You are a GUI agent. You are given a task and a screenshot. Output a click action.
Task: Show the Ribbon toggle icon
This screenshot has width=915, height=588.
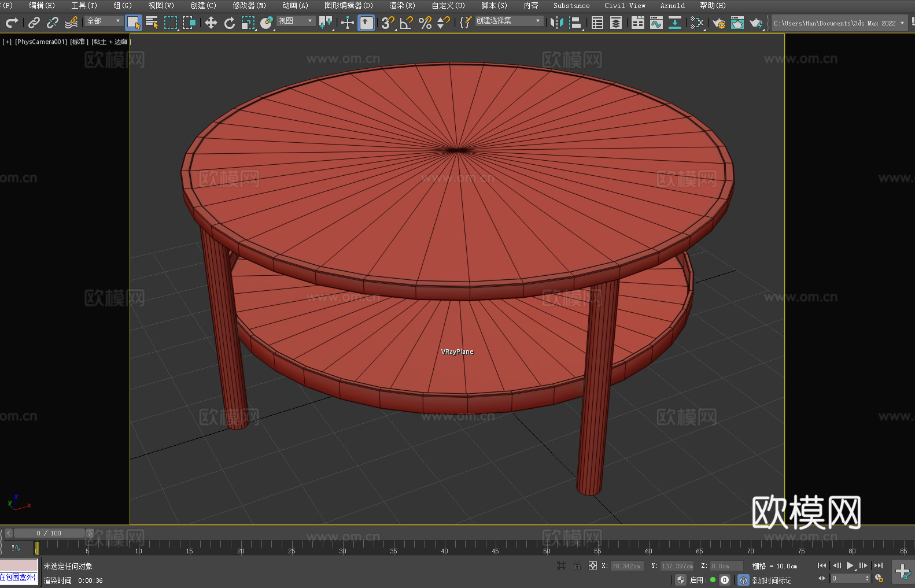point(638,23)
